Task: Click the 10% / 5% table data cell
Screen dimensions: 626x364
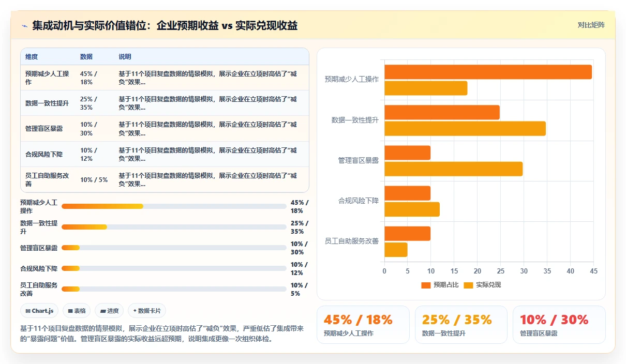Action: pyautogui.click(x=94, y=180)
